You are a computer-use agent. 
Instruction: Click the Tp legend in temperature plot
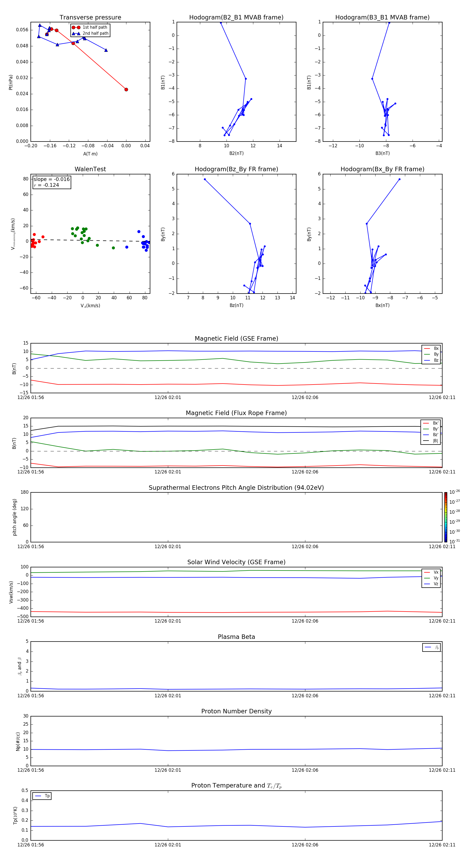click(x=42, y=796)
